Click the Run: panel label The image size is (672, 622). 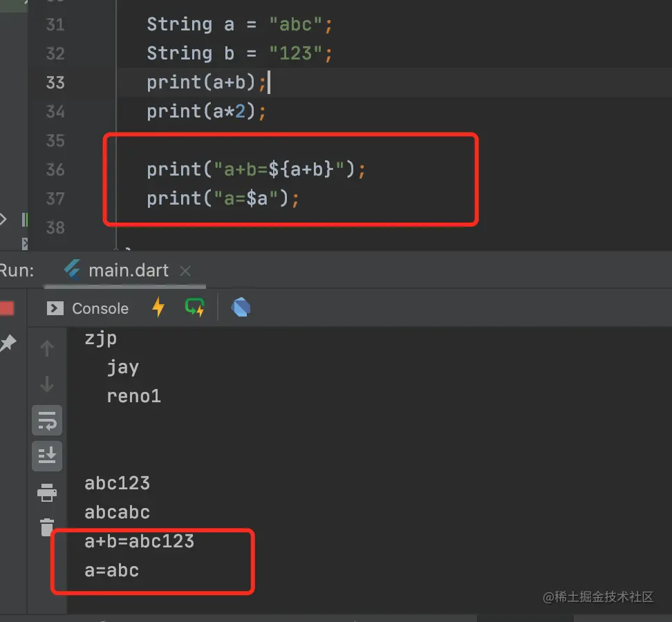click(17, 271)
